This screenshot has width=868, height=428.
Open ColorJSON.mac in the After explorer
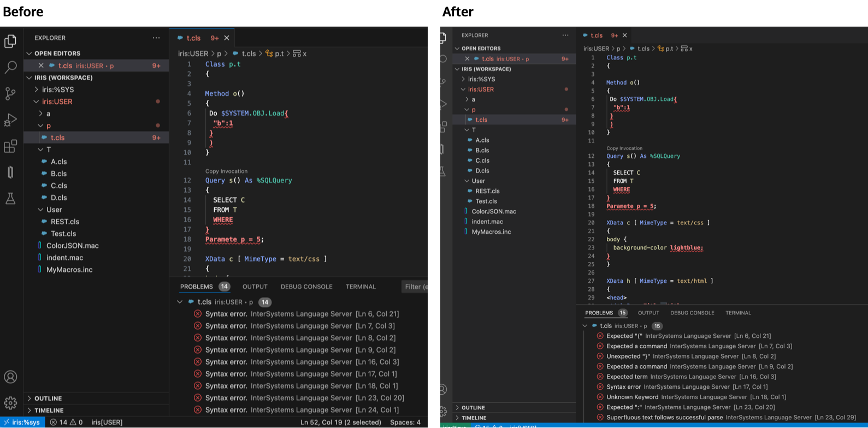point(494,212)
